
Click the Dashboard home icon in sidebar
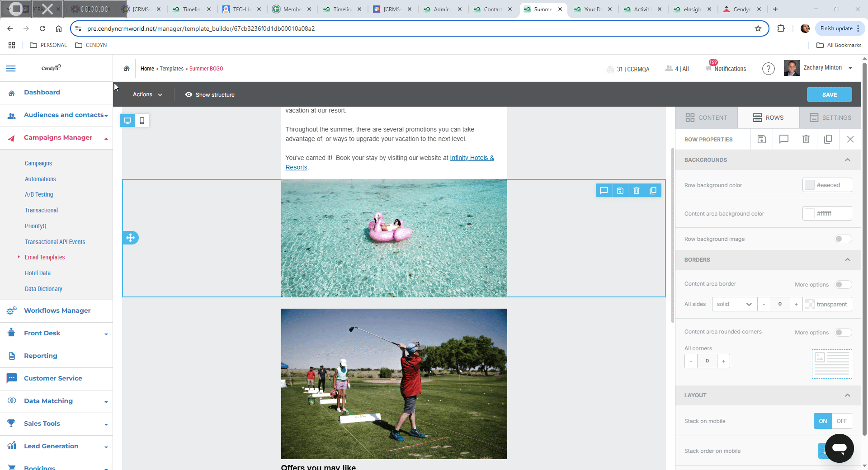(x=12, y=93)
